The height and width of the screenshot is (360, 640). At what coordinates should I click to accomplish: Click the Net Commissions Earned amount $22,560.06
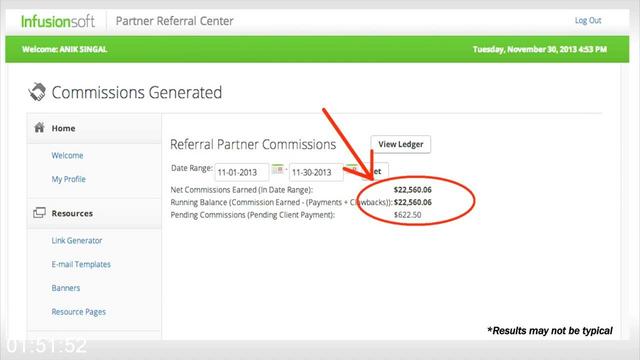point(413,190)
